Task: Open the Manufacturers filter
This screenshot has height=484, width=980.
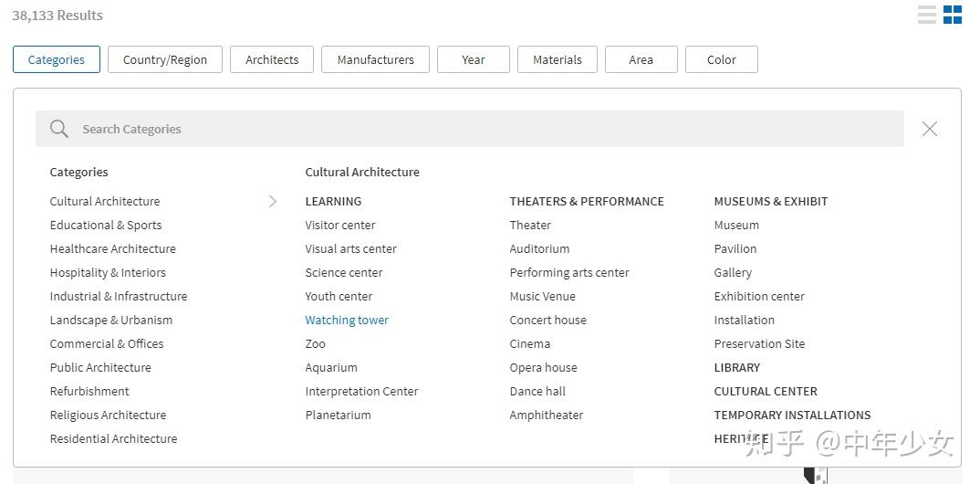Action: [375, 59]
